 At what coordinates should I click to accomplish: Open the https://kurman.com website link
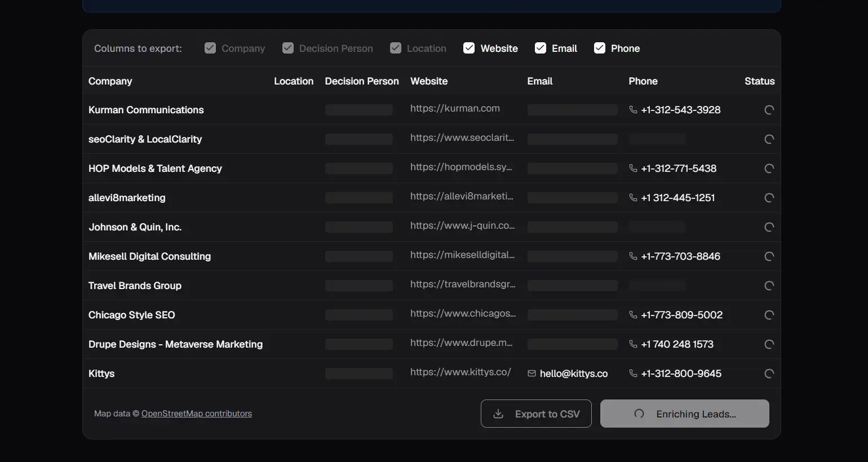click(x=455, y=108)
